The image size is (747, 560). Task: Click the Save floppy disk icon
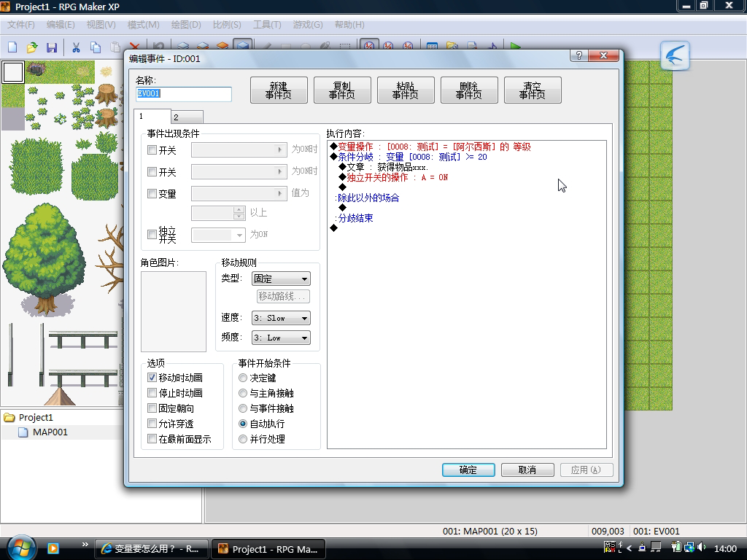tap(52, 47)
